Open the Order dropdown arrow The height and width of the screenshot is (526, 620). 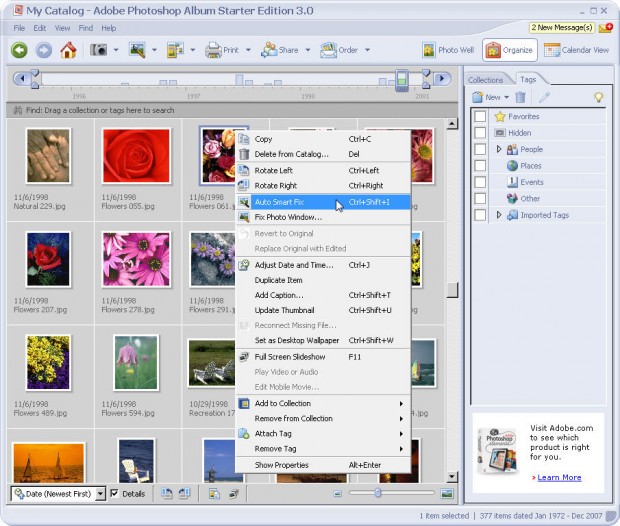pyautogui.click(x=367, y=50)
